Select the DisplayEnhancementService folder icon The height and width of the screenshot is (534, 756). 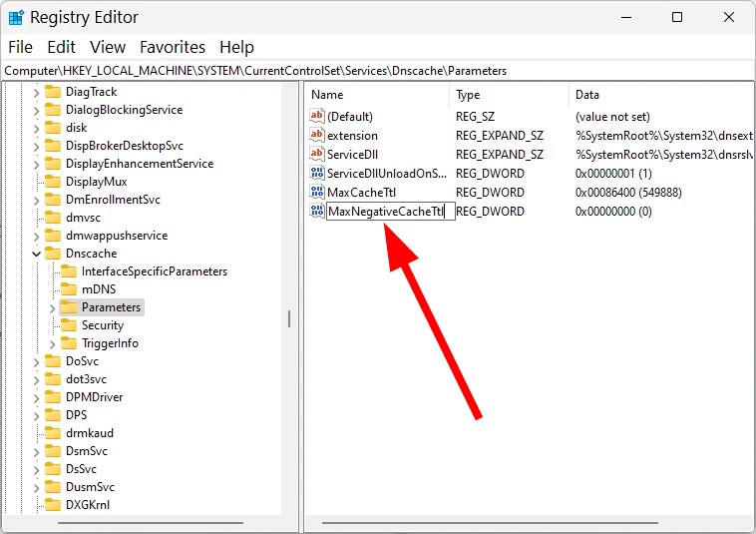[x=53, y=164]
